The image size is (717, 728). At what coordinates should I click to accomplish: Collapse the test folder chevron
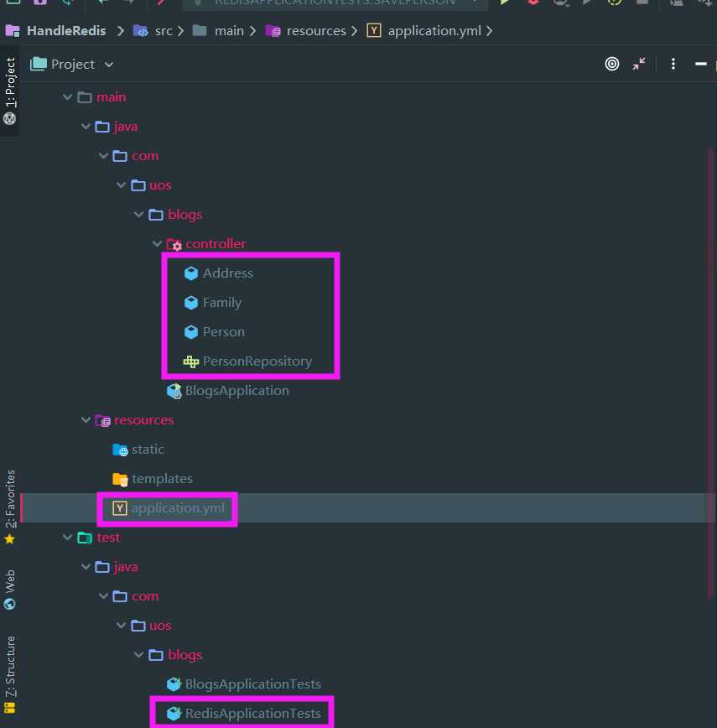67,537
